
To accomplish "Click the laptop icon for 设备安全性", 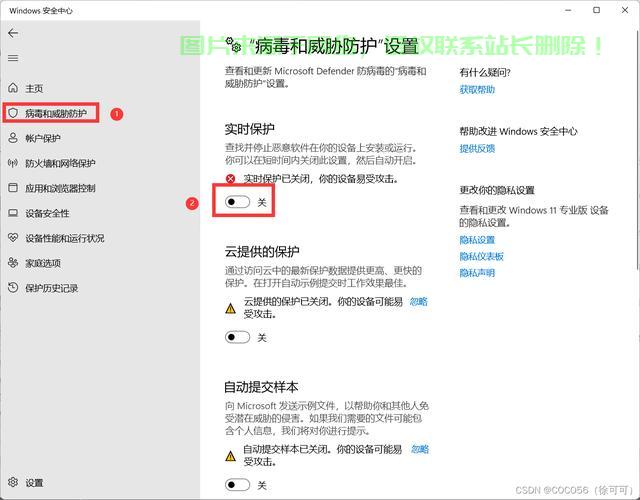I will 13,213.
